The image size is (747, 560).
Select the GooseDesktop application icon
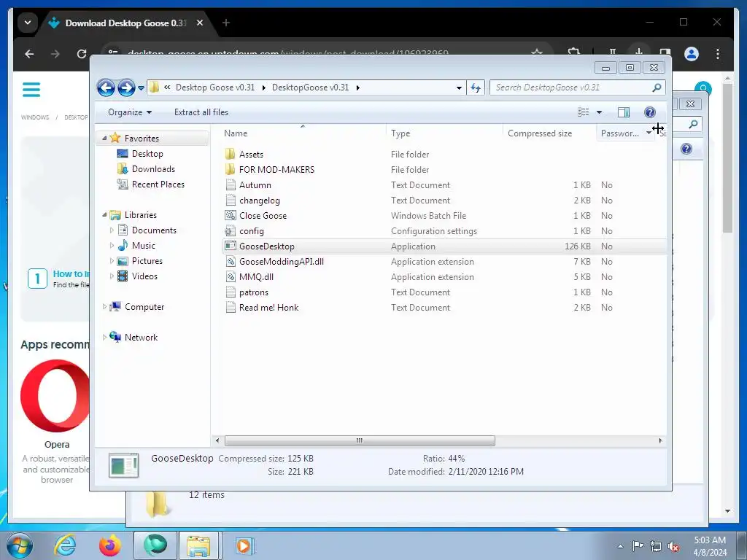pos(231,246)
